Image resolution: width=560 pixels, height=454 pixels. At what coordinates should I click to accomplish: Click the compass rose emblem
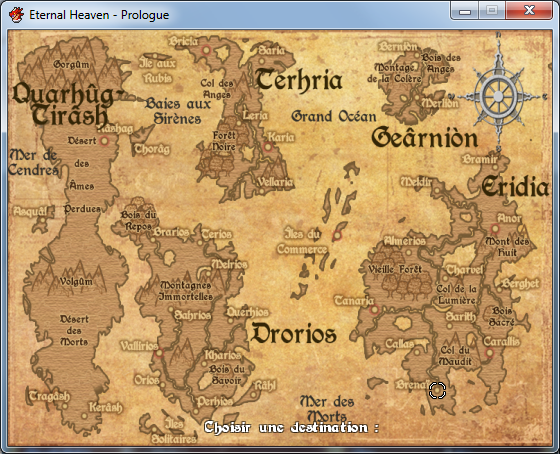499,96
